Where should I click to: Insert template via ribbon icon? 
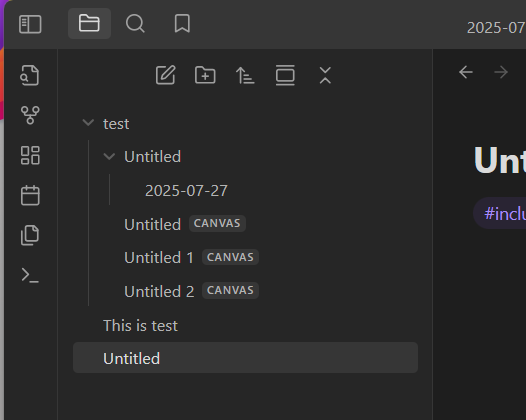tap(30, 235)
